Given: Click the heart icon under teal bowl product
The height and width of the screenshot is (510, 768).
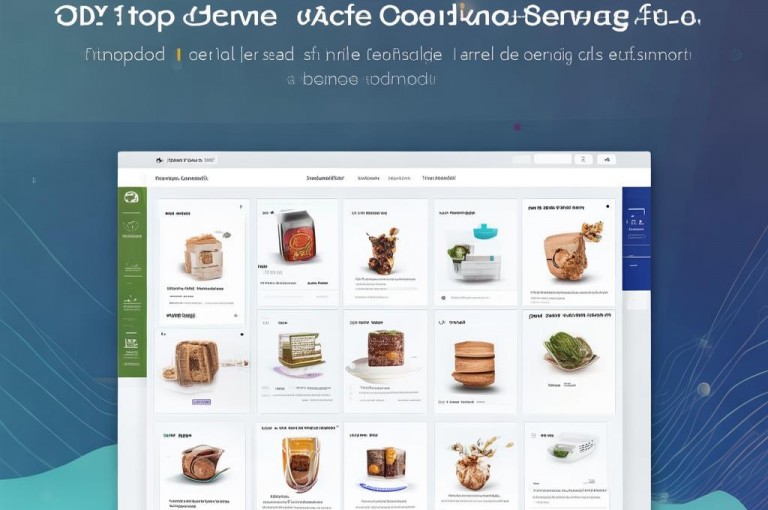Looking at the screenshot, I should pos(444,297).
